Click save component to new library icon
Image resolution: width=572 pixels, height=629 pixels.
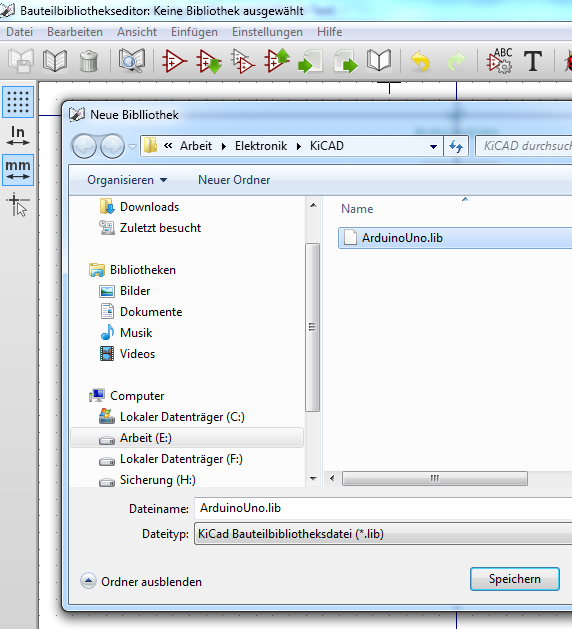(x=379, y=61)
